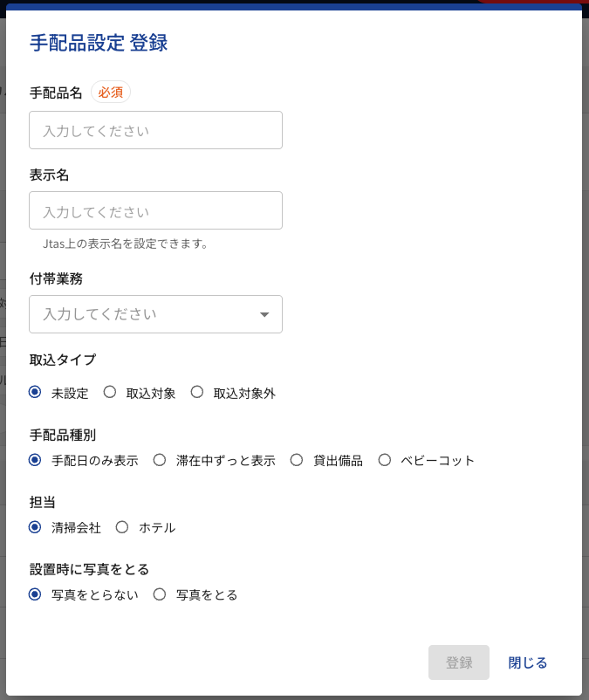
Task: Click 閉じる to close dialog
Action: pyautogui.click(x=528, y=662)
